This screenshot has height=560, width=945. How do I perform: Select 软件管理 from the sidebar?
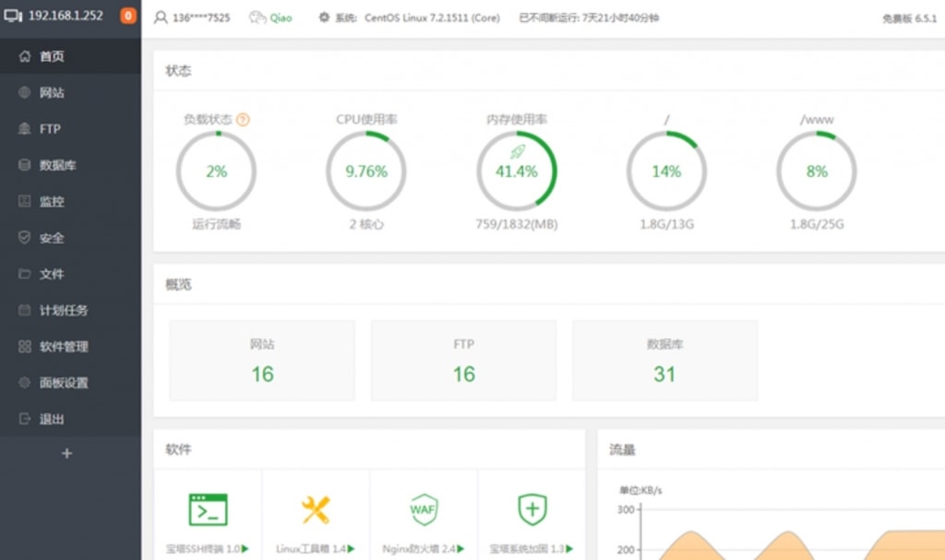64,347
